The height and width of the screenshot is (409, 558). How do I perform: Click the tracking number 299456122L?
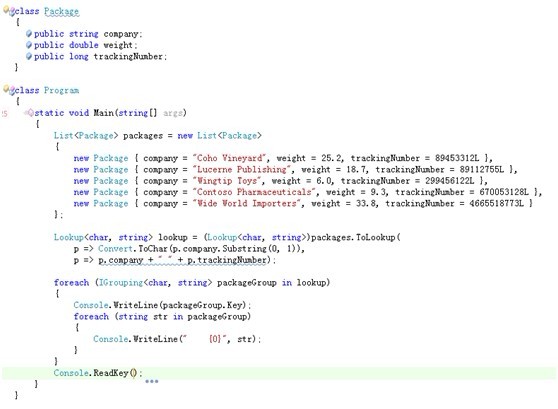(x=450, y=180)
